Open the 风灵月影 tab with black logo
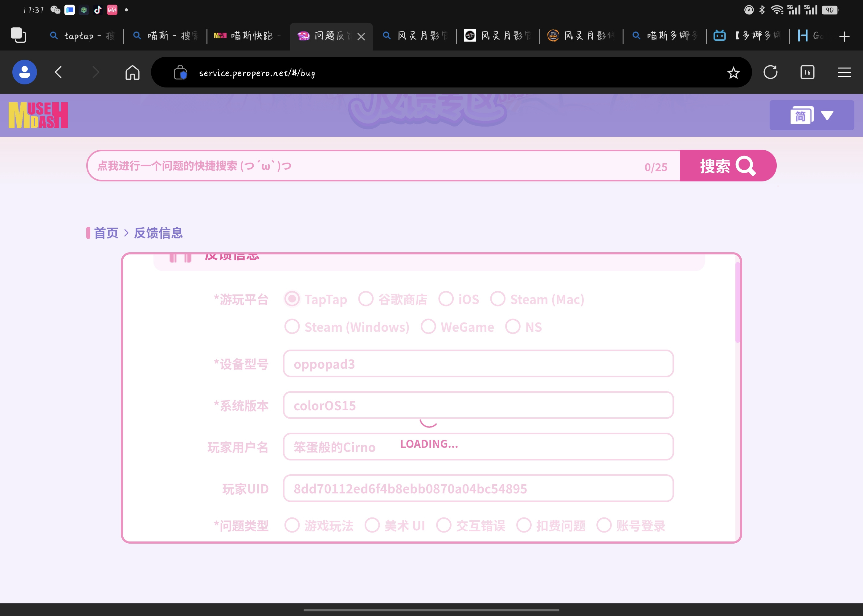863x616 pixels. 498,36
